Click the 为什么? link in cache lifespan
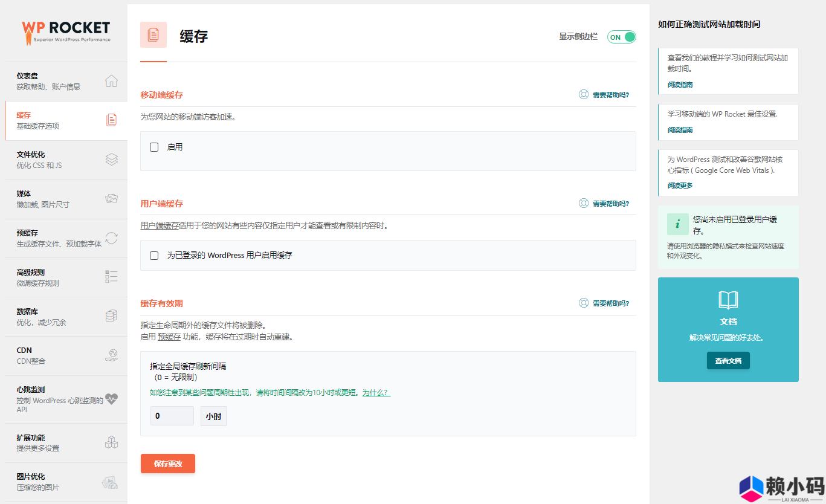This screenshot has height=504, width=826. (376, 393)
